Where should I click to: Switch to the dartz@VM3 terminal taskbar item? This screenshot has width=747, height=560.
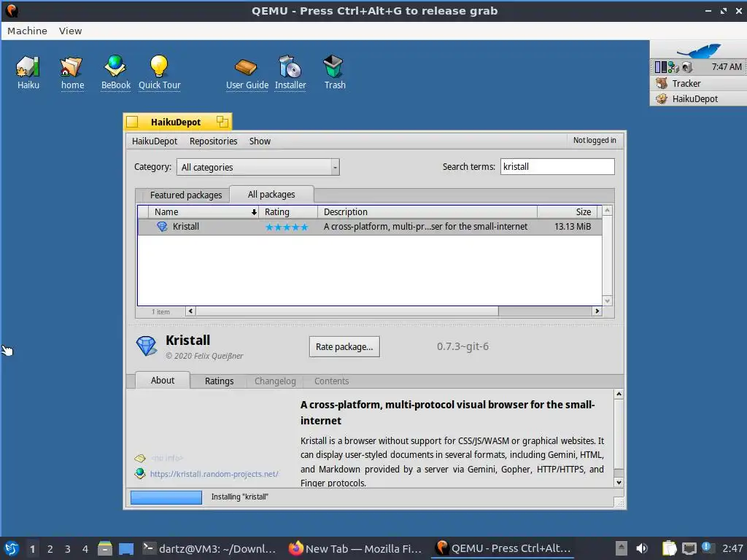pos(209,548)
